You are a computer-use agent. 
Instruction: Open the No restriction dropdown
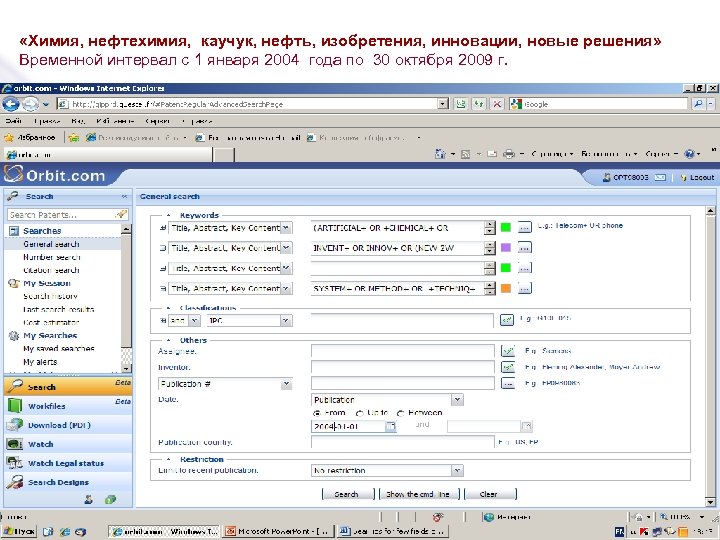point(457,470)
